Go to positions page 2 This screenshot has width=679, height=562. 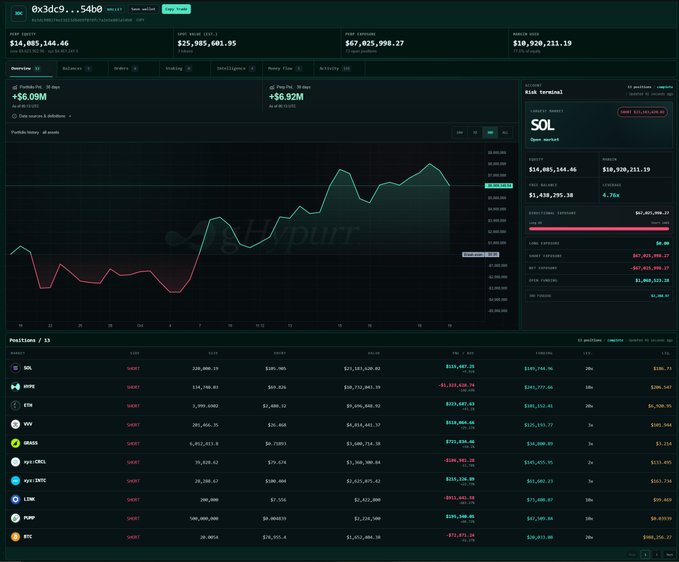point(656,555)
